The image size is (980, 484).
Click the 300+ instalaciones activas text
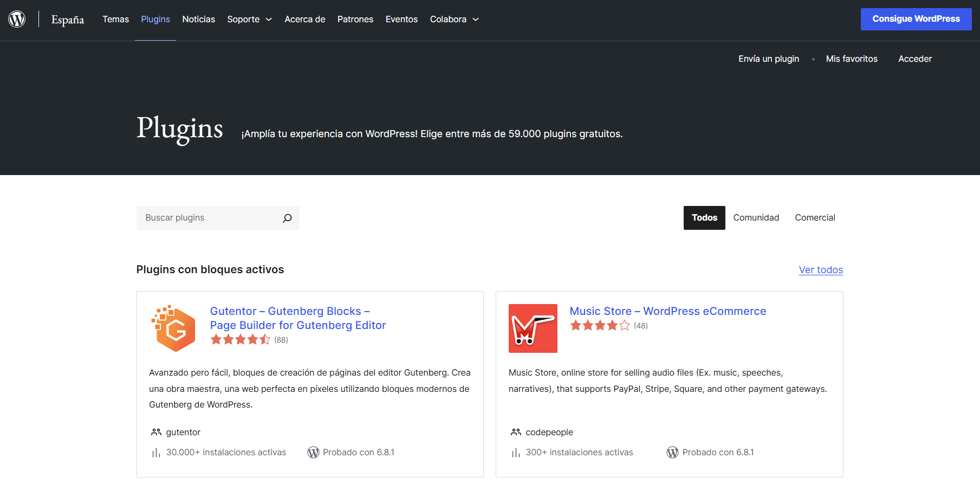[579, 453]
